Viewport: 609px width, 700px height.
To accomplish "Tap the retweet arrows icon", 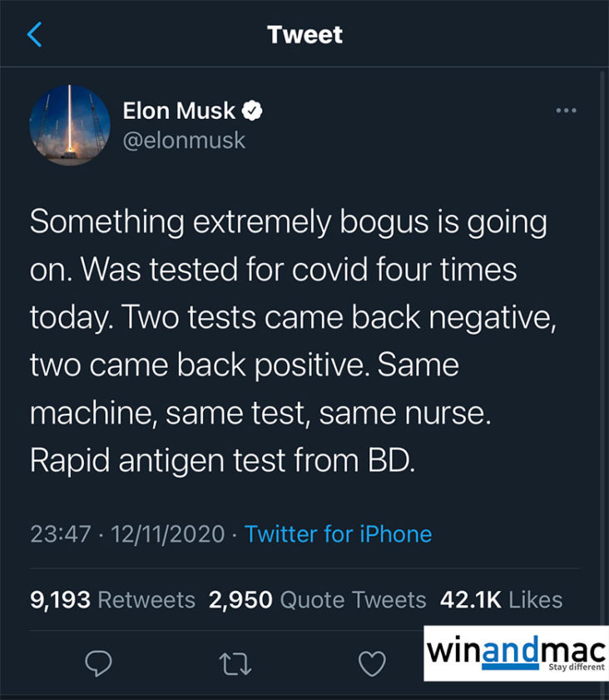I will (235, 663).
